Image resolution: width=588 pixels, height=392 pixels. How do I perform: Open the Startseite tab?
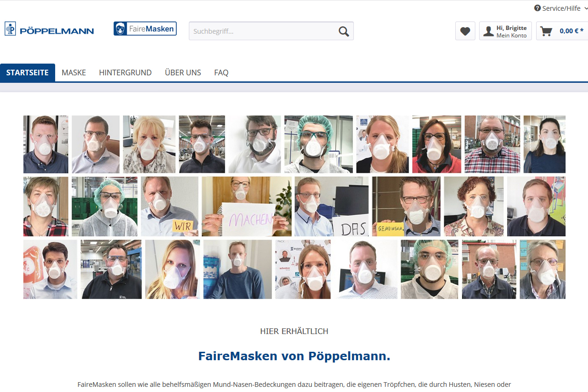point(28,72)
